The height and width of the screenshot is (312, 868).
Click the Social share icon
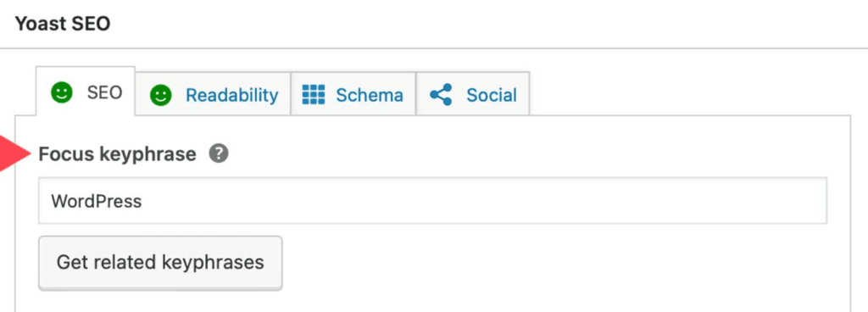pyautogui.click(x=441, y=95)
